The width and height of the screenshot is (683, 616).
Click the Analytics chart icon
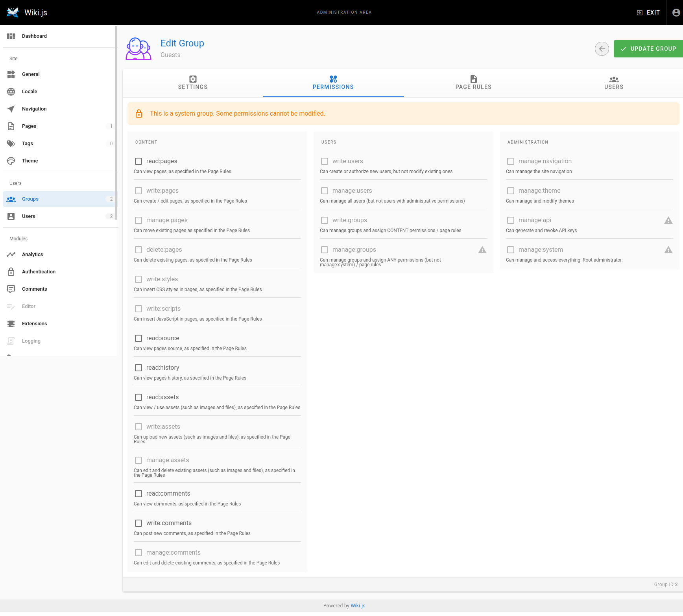(11, 255)
